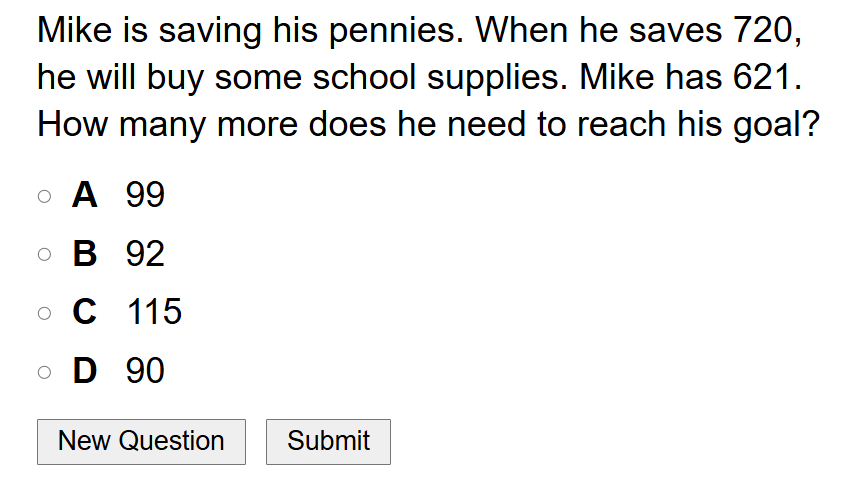Viewport: 845px width, 489px height.
Task: Choose the answer value 115
Action: click(x=154, y=312)
